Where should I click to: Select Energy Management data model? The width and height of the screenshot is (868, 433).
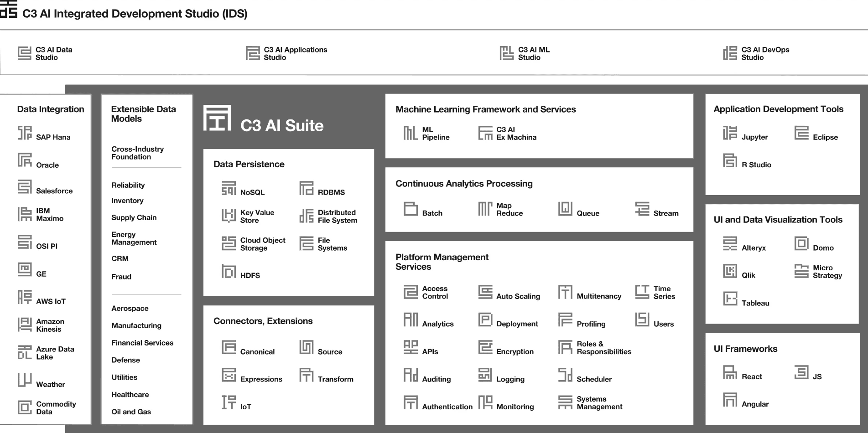coord(134,238)
